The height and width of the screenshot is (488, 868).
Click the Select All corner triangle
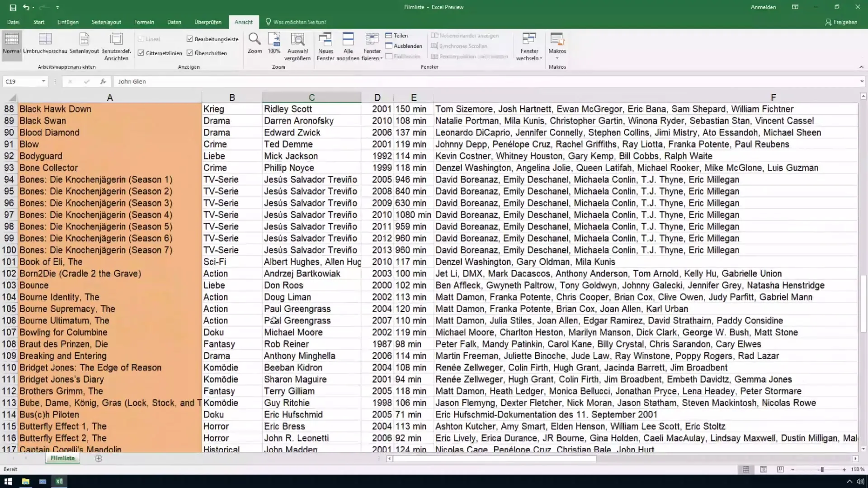tap(12, 98)
